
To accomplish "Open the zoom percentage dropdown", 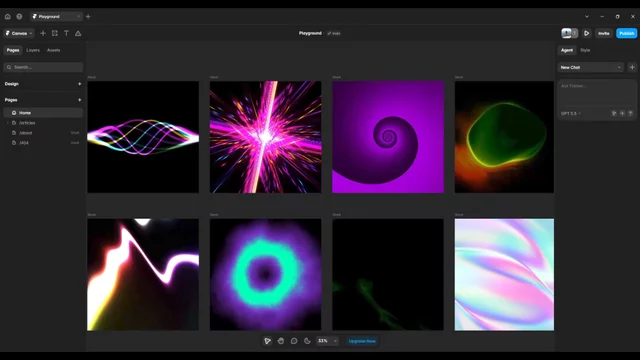I will tap(327, 341).
